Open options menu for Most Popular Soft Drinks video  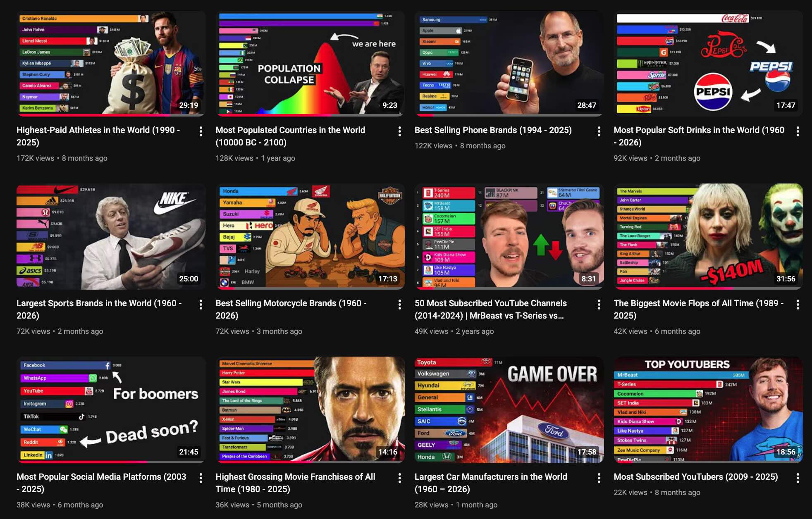(x=798, y=131)
